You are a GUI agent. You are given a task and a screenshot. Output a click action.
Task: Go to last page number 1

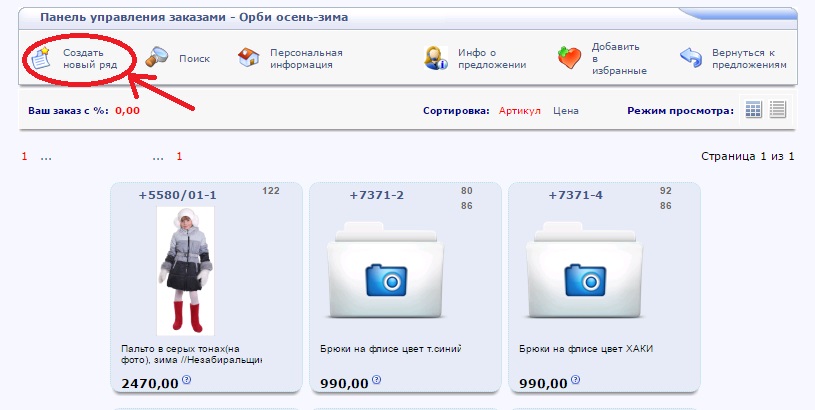pos(179,156)
